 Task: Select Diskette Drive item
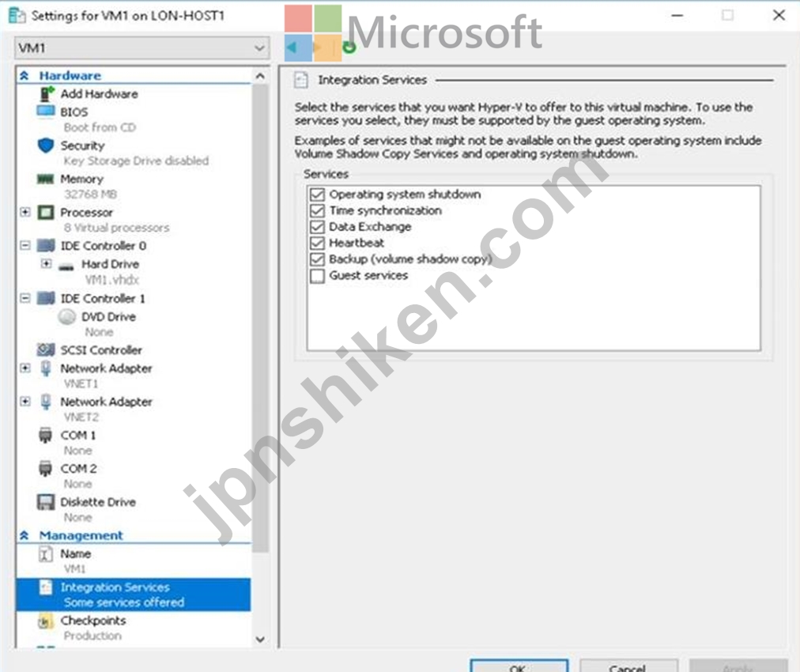(x=98, y=502)
